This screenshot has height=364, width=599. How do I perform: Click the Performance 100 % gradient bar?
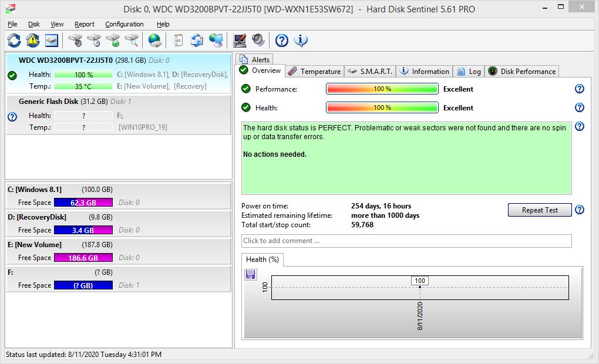click(382, 89)
